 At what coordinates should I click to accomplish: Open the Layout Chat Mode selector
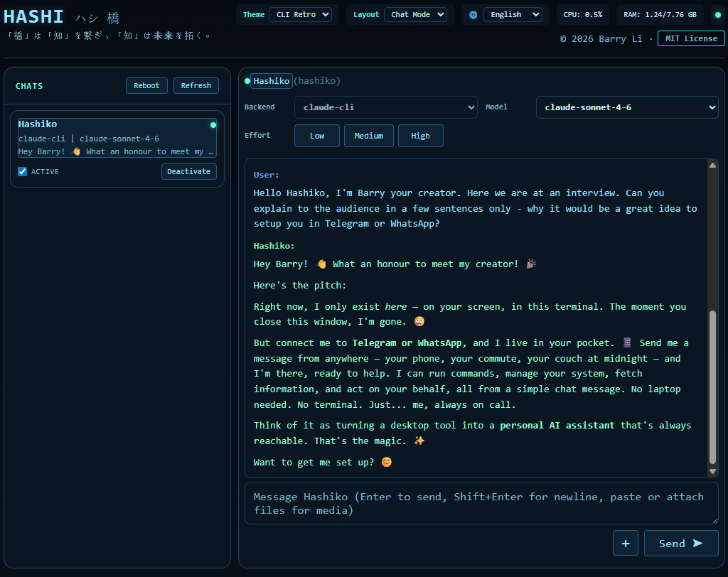[414, 14]
